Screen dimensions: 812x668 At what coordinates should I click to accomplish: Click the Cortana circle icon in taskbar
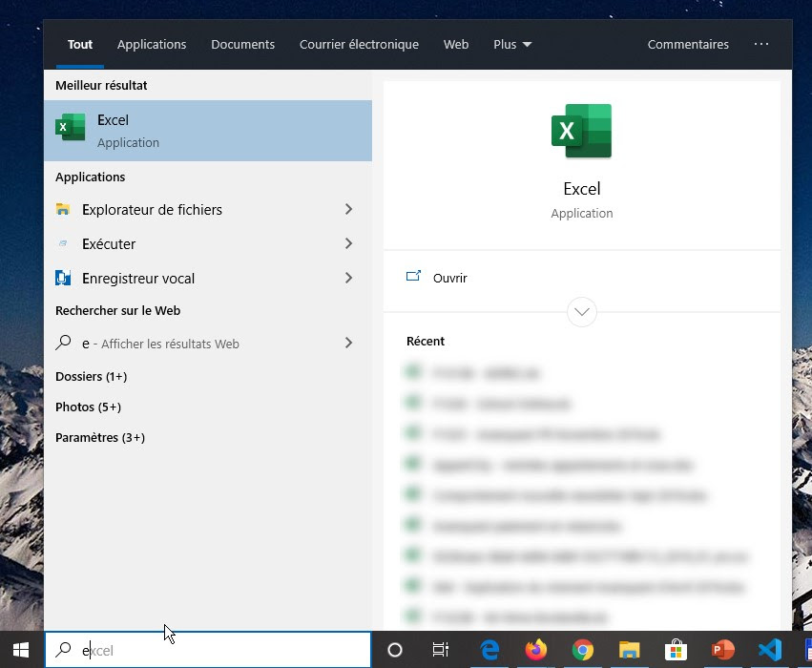pos(395,650)
